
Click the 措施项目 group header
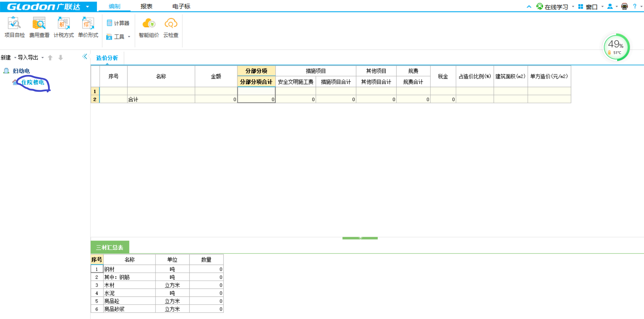tap(316, 71)
